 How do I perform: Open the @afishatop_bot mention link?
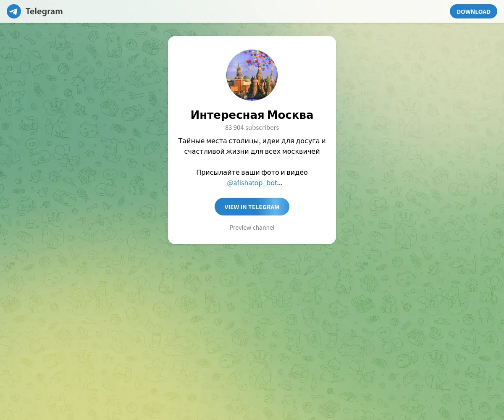pyautogui.click(x=252, y=183)
